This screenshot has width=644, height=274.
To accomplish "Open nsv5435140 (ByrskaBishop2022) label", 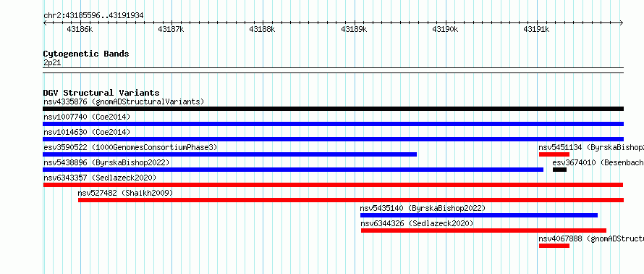I will pos(423,208).
